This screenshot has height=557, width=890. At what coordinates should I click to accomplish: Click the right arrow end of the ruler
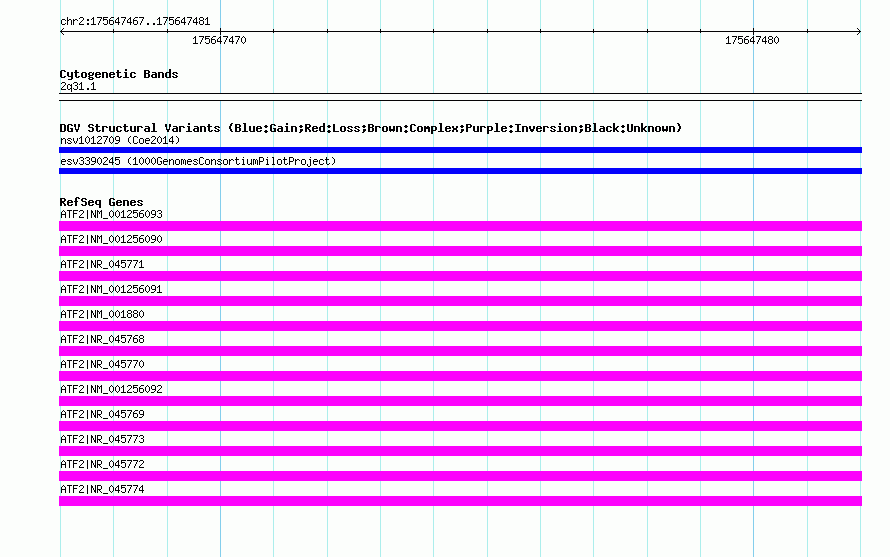tap(859, 31)
